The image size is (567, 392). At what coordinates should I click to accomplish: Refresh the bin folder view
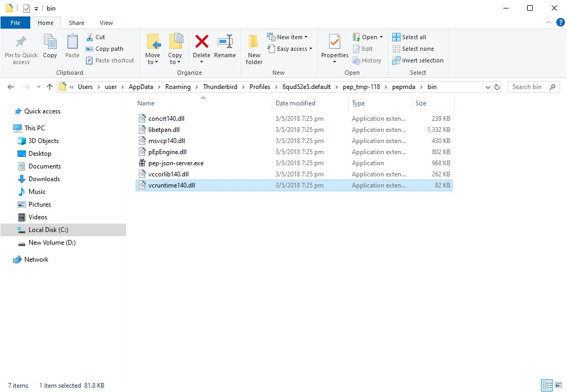(x=497, y=87)
